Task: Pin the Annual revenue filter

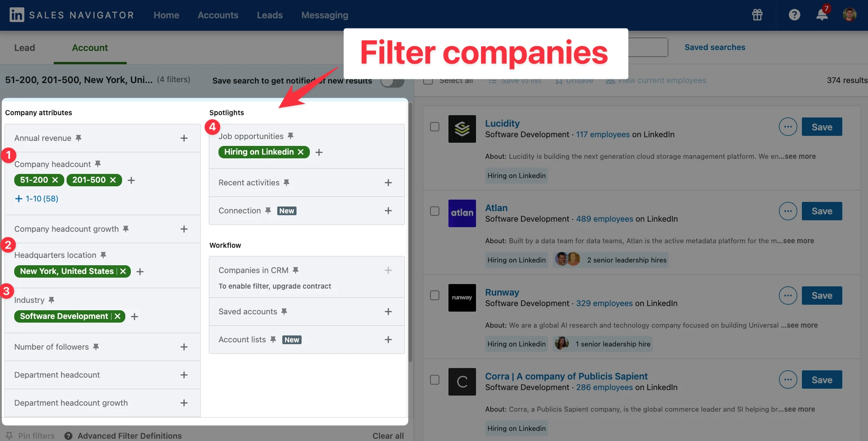Action: [x=78, y=138]
